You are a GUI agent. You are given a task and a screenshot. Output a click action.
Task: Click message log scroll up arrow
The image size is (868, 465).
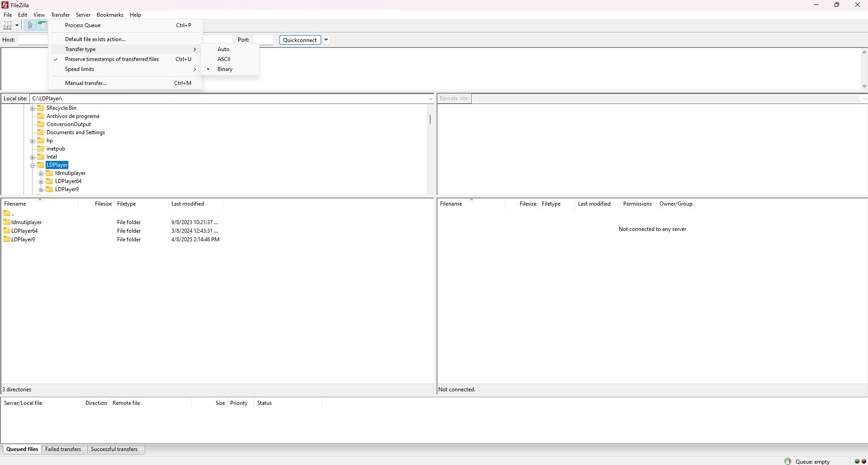coord(864,52)
